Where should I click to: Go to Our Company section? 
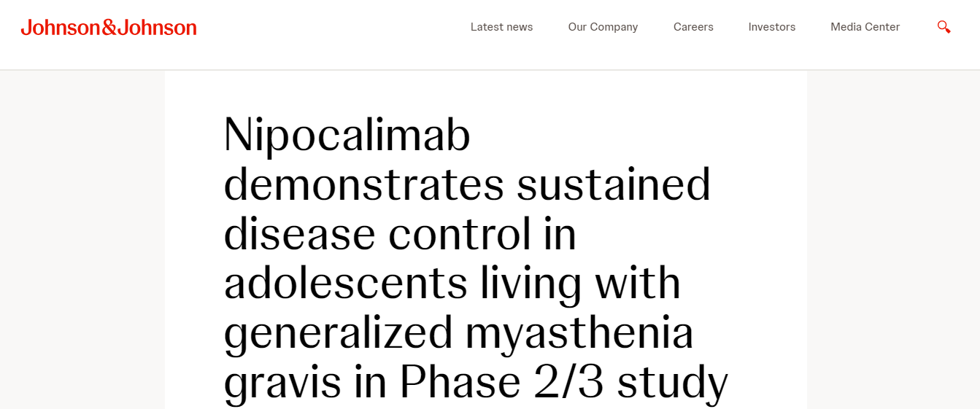603,27
